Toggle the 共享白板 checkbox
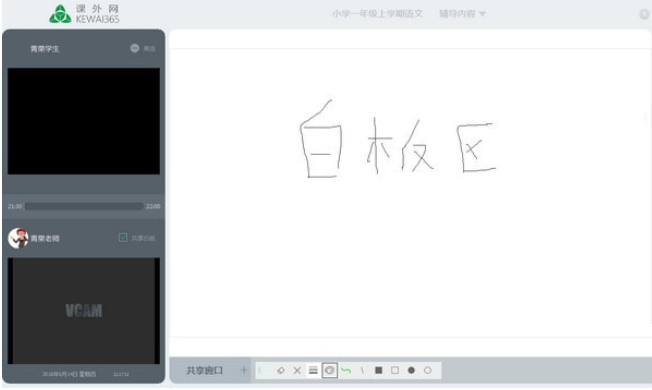The width and height of the screenshot is (652, 390). [123, 238]
